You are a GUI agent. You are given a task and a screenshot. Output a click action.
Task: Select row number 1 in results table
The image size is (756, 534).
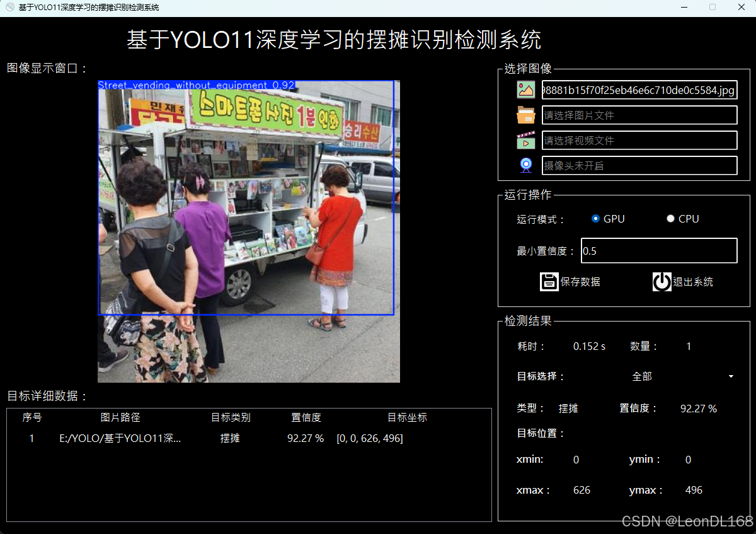point(32,438)
